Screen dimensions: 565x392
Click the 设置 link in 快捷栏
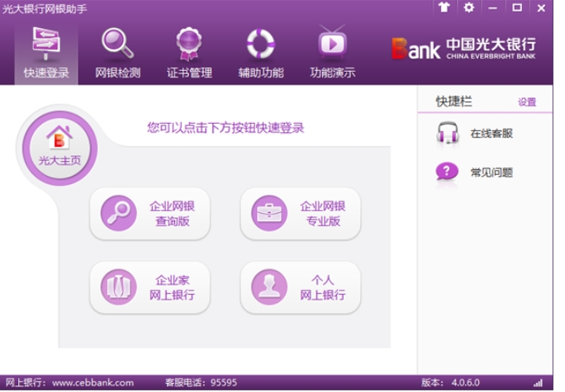click(527, 102)
